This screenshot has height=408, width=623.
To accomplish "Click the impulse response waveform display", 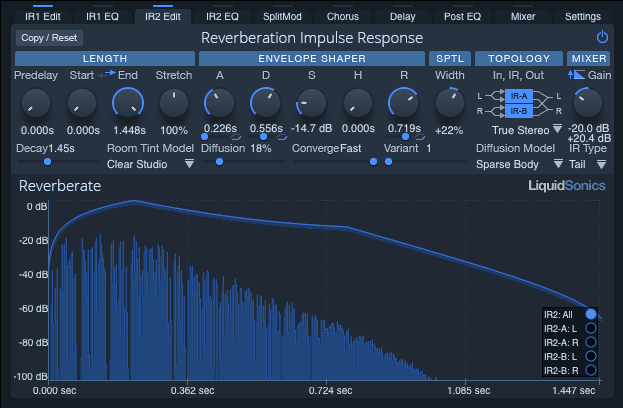I will click(x=324, y=290).
